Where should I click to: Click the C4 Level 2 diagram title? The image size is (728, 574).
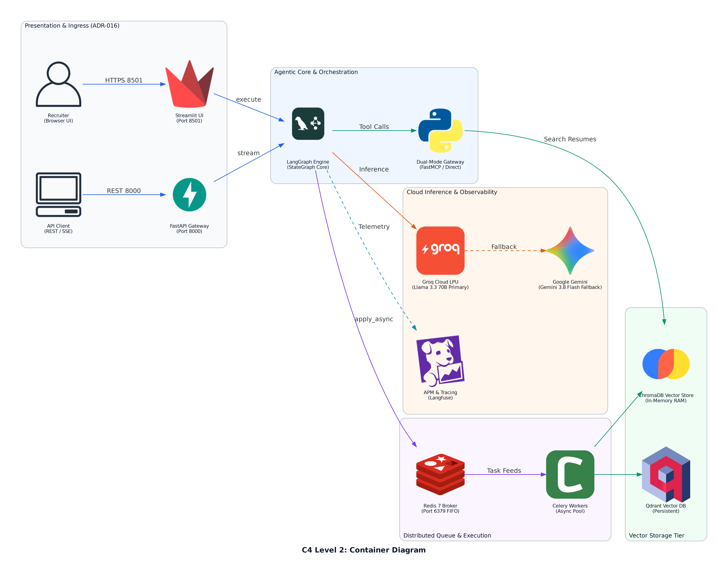(364, 550)
